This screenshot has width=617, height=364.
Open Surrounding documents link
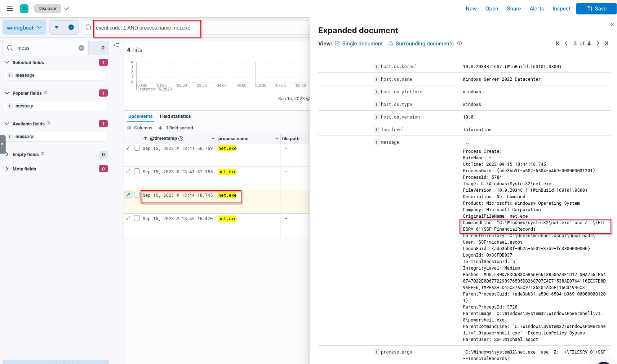click(x=424, y=44)
